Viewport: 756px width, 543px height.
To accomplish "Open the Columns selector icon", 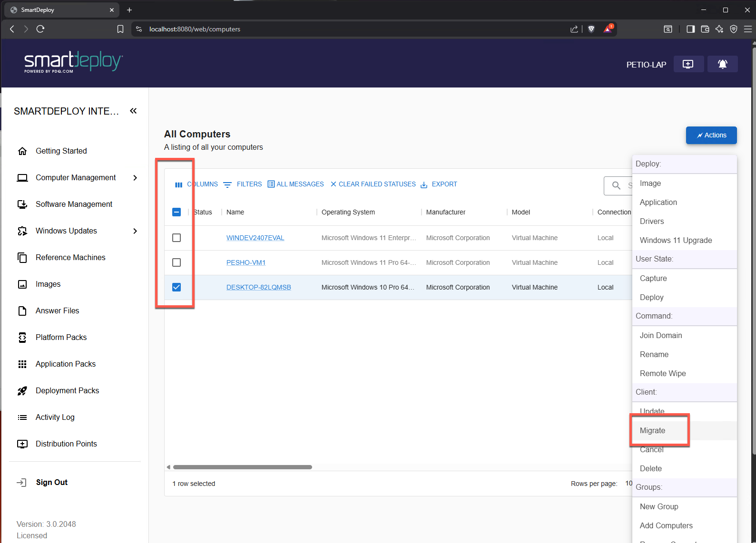I will click(178, 184).
